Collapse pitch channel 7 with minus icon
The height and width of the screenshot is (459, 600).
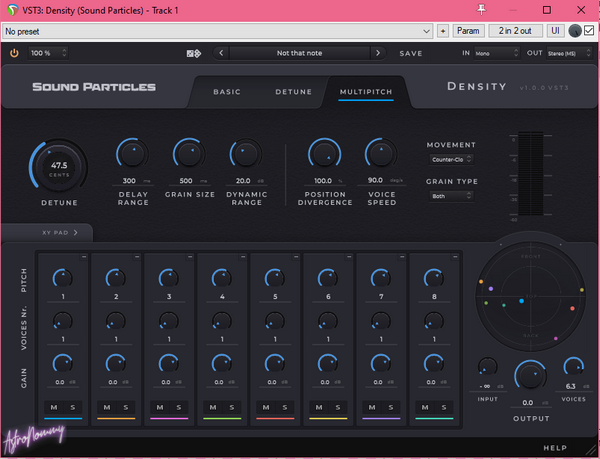[x=402, y=257]
